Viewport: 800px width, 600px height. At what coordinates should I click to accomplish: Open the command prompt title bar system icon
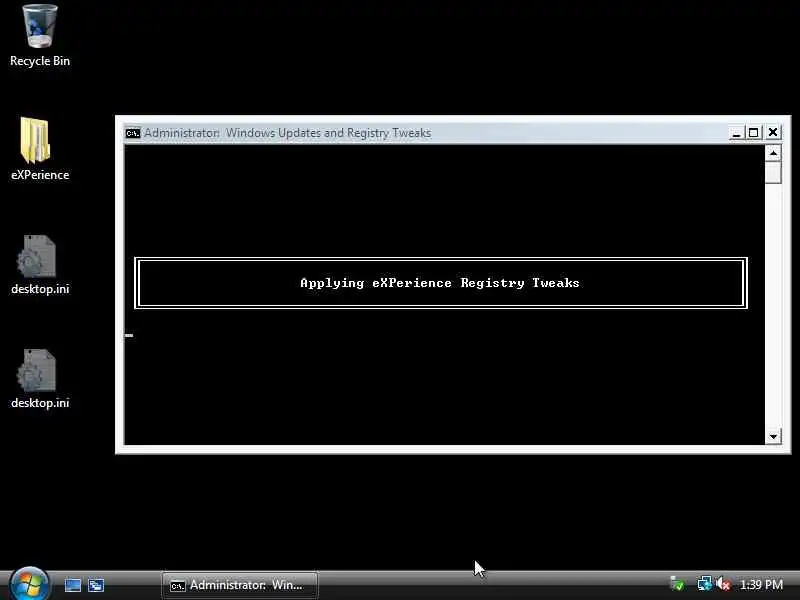[133, 133]
